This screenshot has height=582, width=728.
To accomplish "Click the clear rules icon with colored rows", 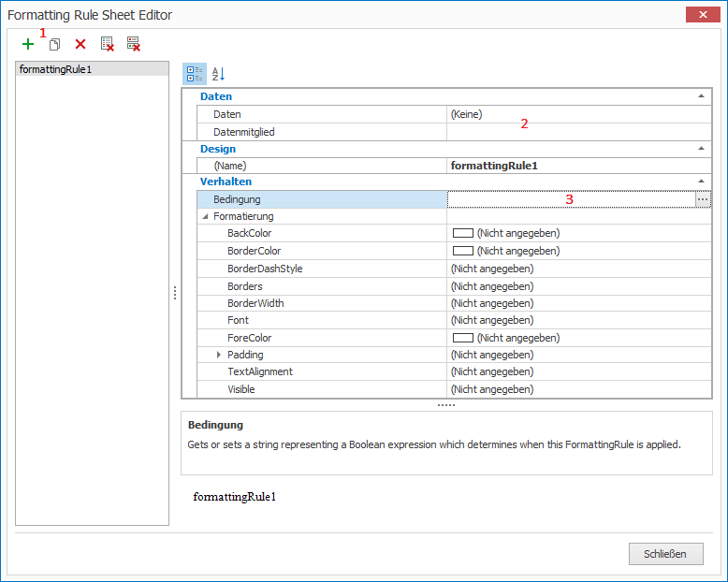I will [x=107, y=44].
